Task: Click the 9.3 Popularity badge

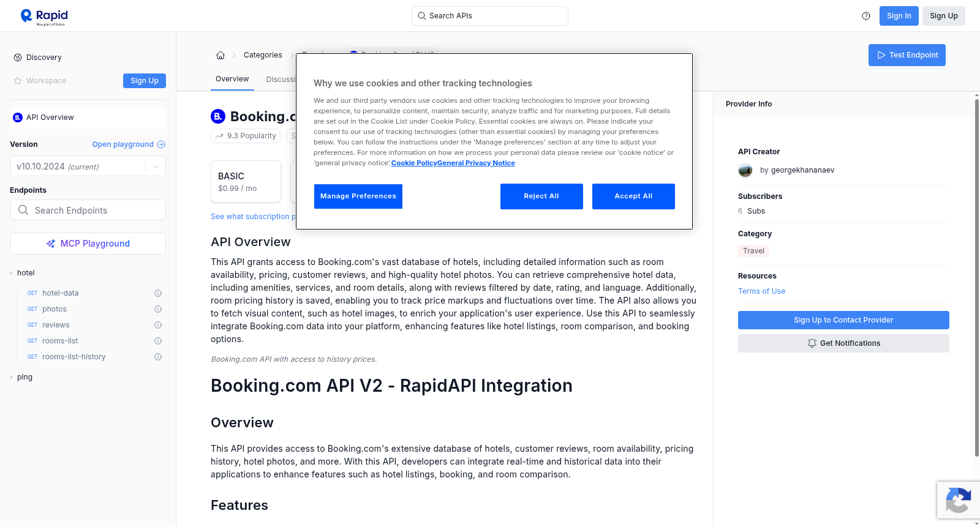Action: click(246, 136)
